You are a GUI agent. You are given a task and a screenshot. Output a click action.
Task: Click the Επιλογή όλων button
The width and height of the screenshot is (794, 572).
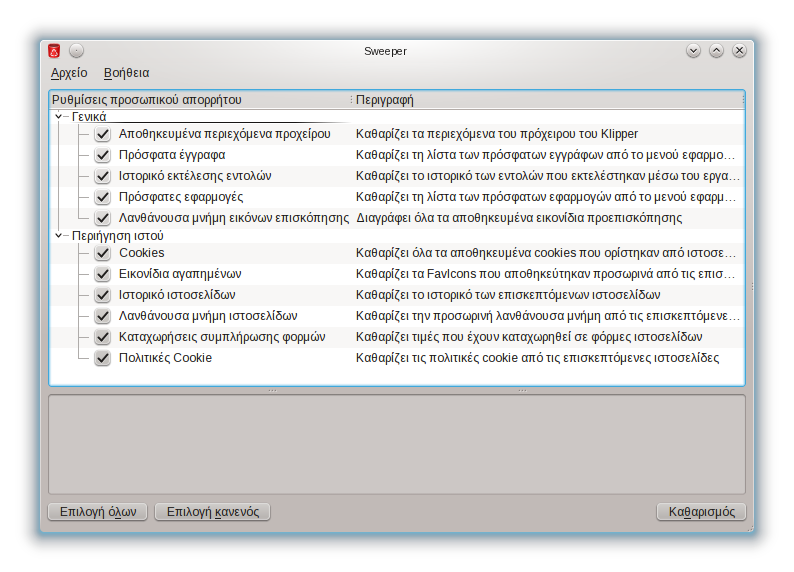pyautogui.click(x=98, y=512)
